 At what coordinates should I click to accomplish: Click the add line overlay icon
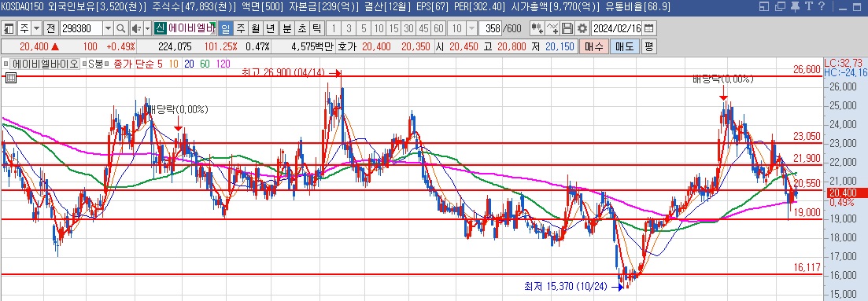tap(552, 29)
